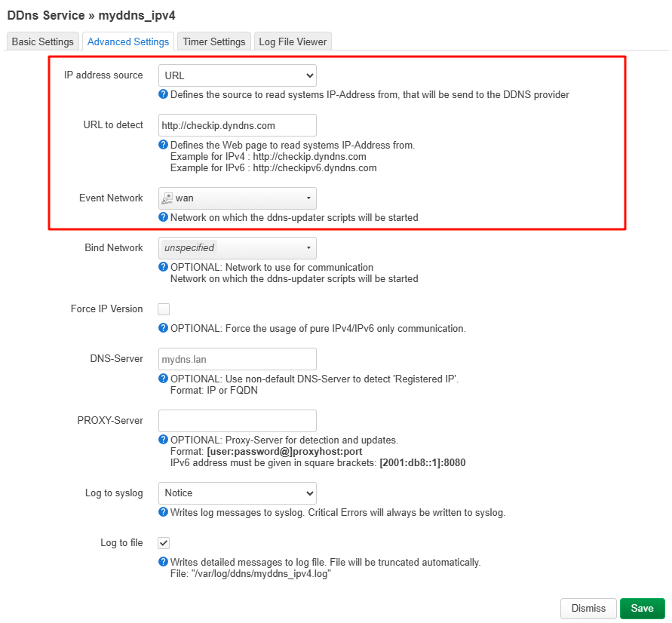
Task: Open the Bind Network dropdown
Action: click(237, 248)
